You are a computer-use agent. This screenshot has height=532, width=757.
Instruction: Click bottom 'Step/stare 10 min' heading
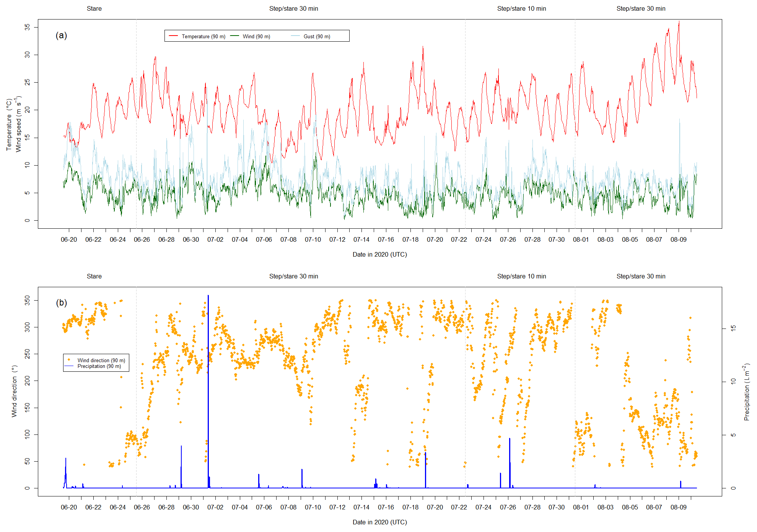[x=521, y=276]
